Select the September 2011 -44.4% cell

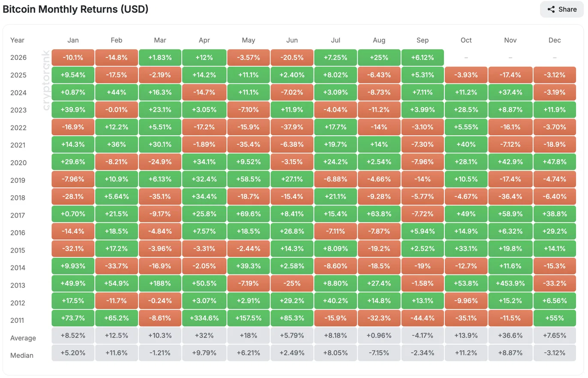coord(423,318)
